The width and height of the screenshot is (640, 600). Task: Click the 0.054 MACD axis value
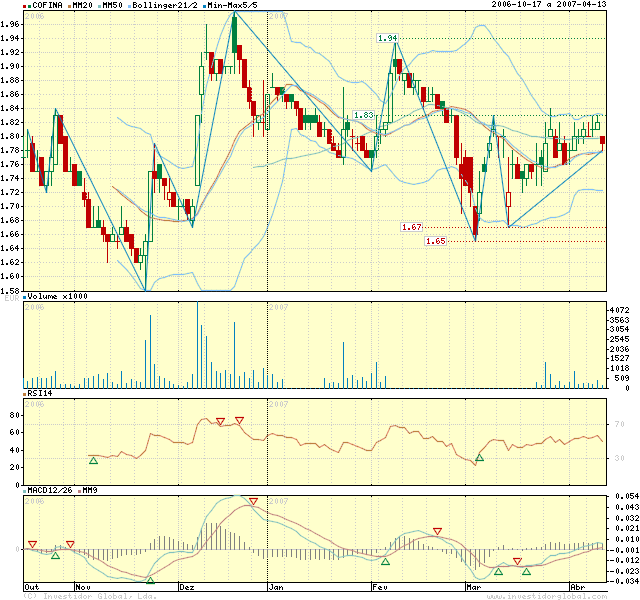click(x=627, y=496)
